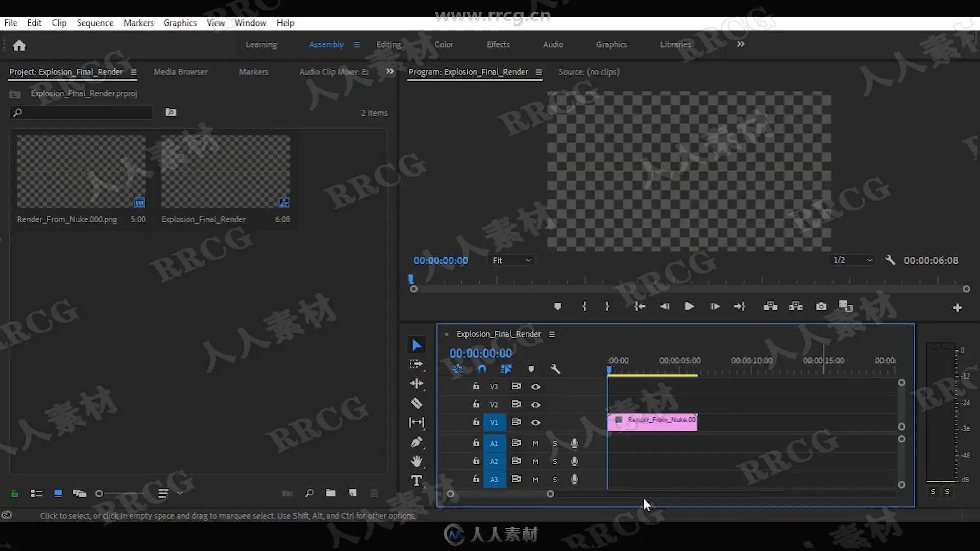This screenshot has height=551, width=980.
Task: Select the Ripple Edit tool
Action: point(416,384)
